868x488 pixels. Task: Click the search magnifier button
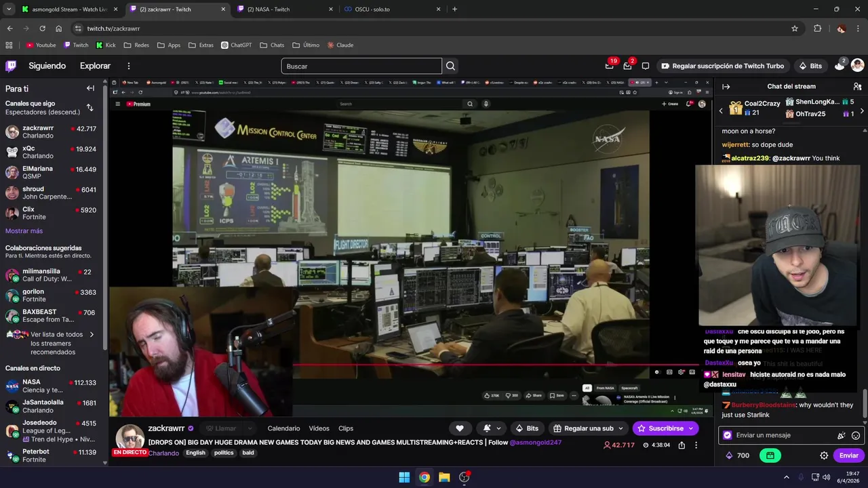pos(450,66)
